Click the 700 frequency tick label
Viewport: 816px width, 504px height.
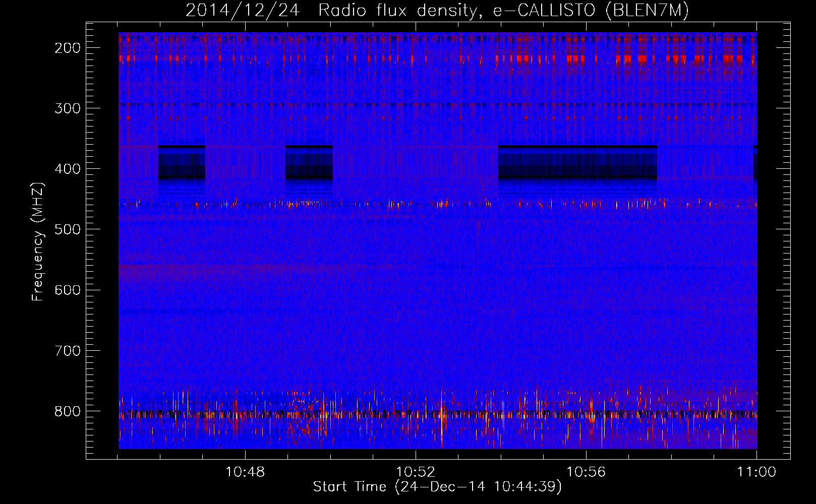[x=67, y=350]
